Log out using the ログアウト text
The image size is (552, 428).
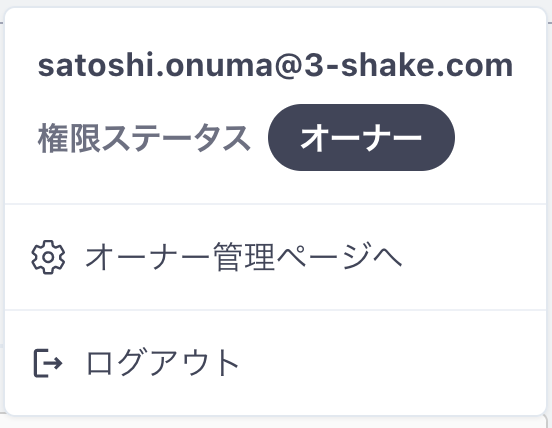pos(163,363)
